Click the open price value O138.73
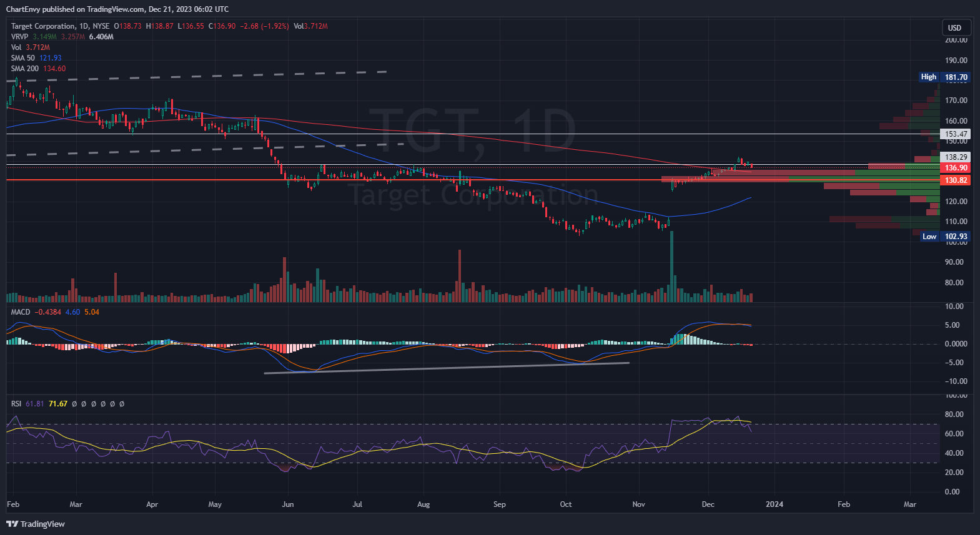The image size is (980, 535). pos(127,26)
